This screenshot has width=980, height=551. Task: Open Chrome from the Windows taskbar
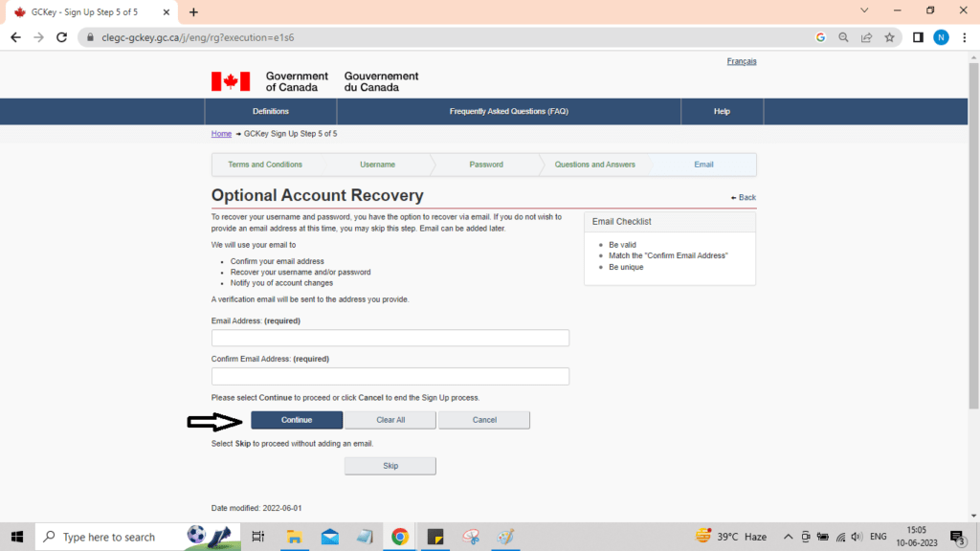(x=399, y=537)
